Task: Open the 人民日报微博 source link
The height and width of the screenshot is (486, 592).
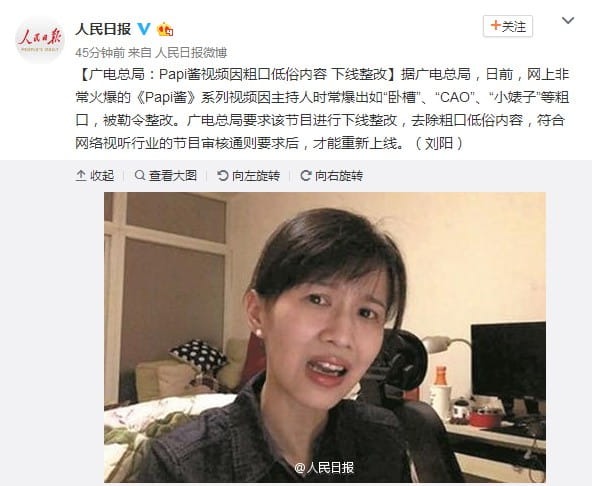Action: pyautogui.click(x=191, y=52)
